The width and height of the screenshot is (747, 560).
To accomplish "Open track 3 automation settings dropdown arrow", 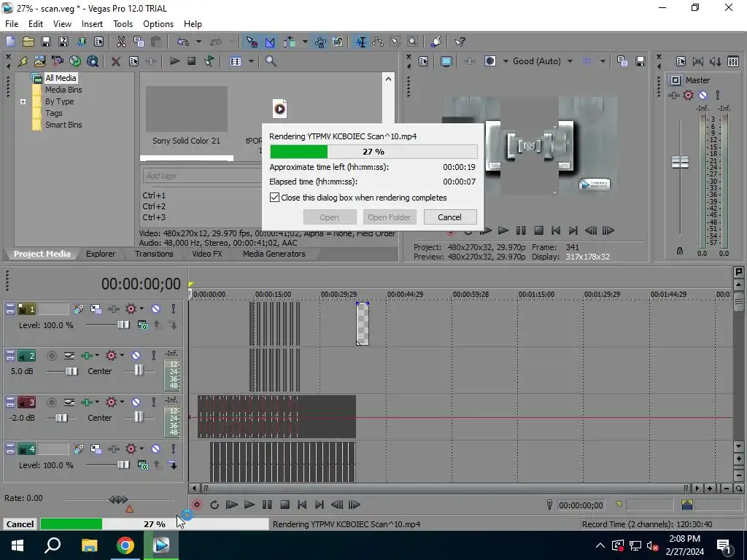I will pyautogui.click(x=122, y=402).
